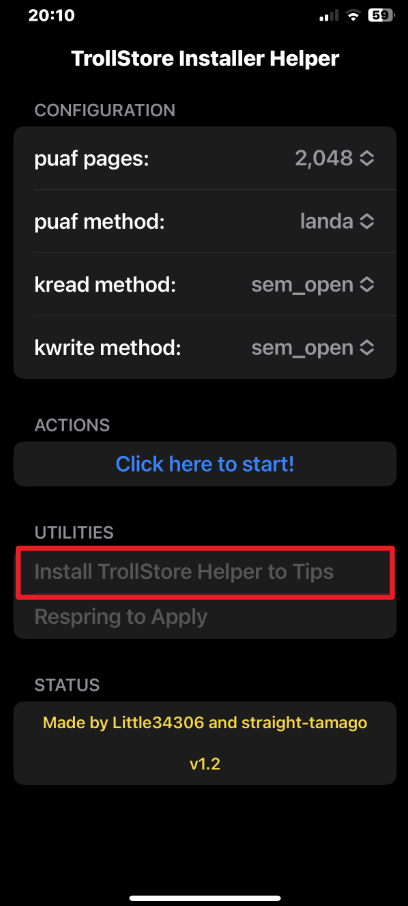Change puaf pages value 2,048
The image size is (408, 906).
pos(324,158)
